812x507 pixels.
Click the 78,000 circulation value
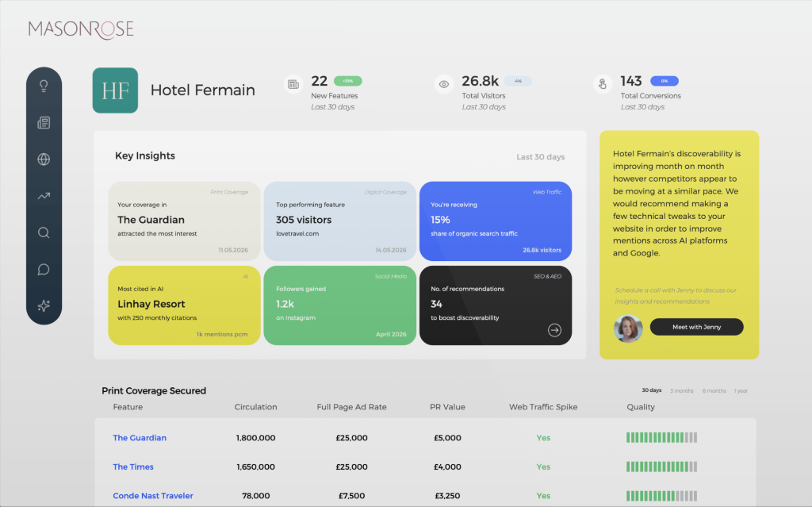[256, 496]
